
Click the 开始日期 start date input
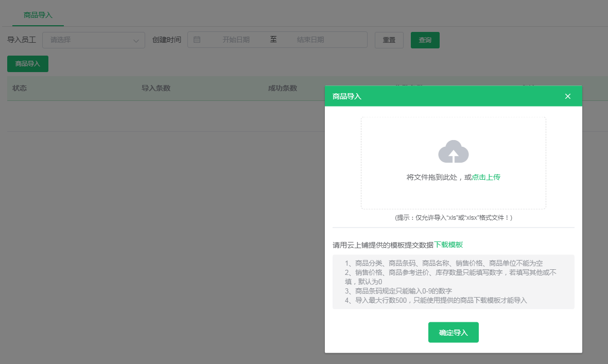pos(242,40)
